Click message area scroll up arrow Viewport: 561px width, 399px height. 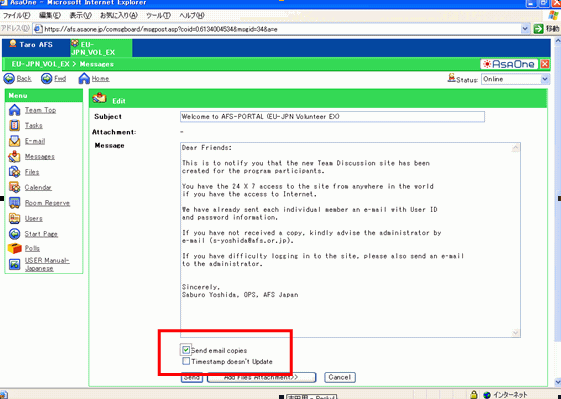pos(516,147)
